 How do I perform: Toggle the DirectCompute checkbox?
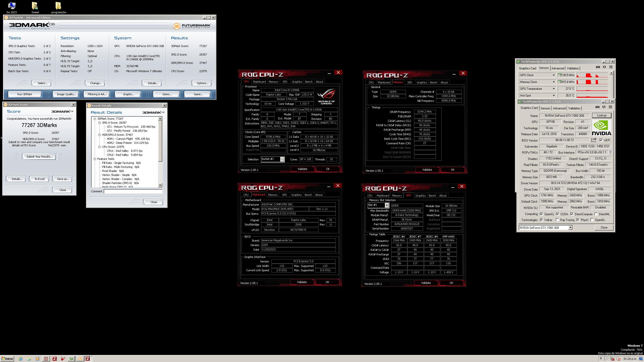(572, 214)
